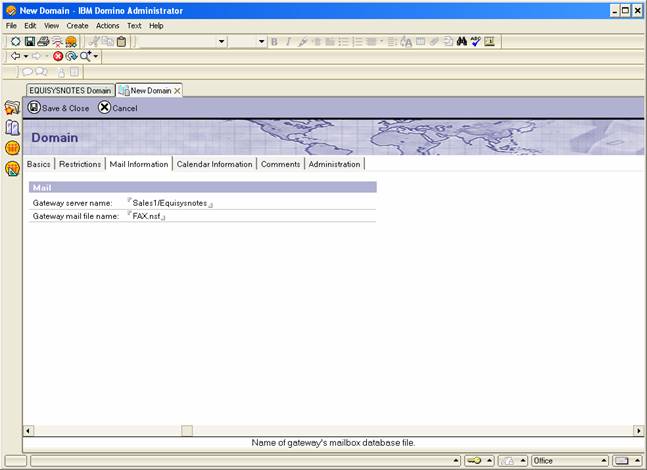
Task: Click the horizontal scrollbar thumb
Action: tap(187, 431)
